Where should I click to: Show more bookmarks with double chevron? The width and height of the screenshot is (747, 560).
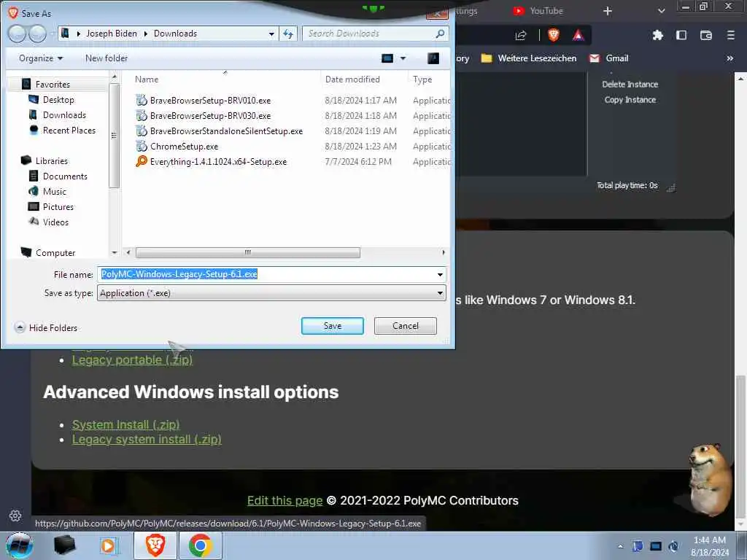point(729,58)
